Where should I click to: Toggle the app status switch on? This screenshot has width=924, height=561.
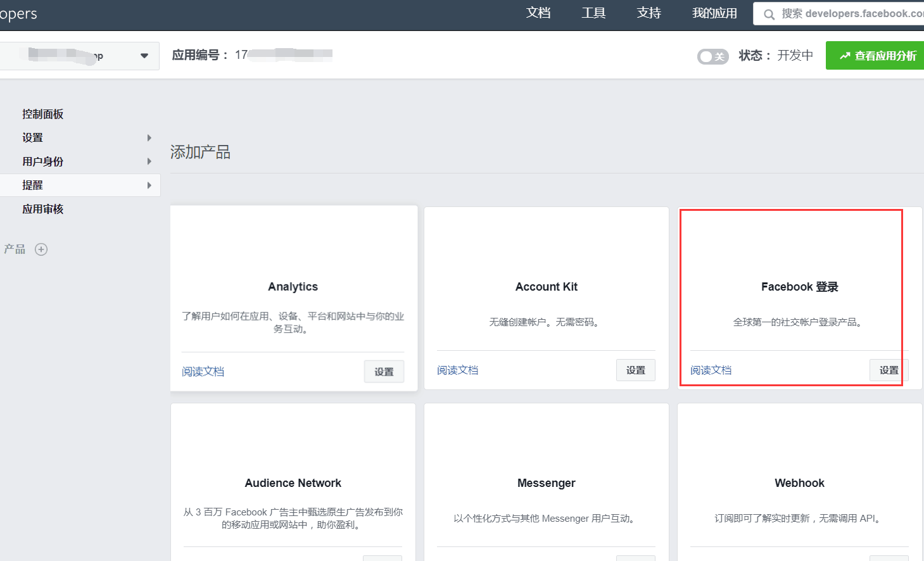point(712,56)
